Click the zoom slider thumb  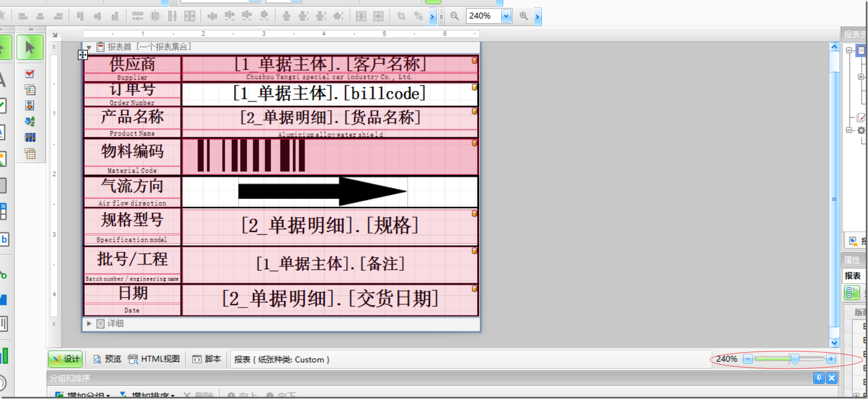[795, 359]
